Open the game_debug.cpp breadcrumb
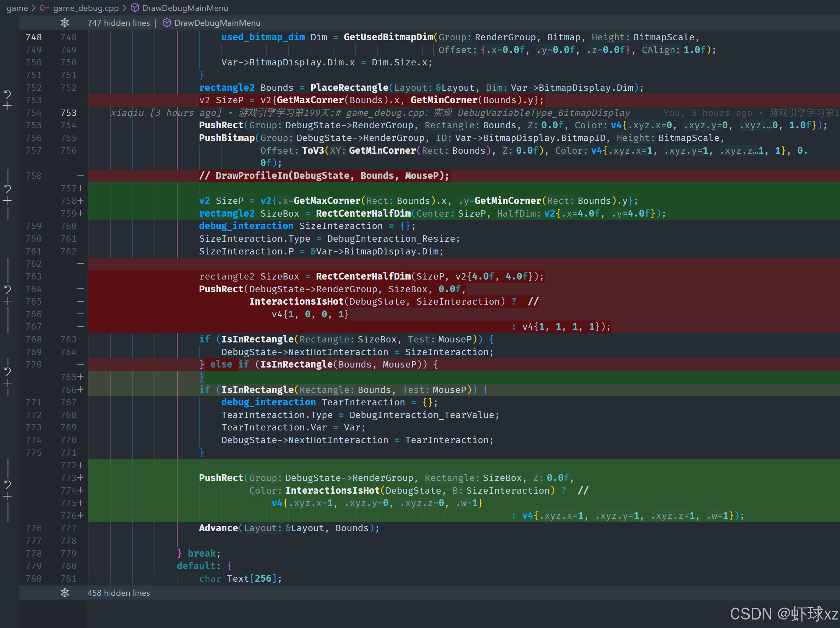This screenshot has height=628, width=840. click(x=86, y=8)
